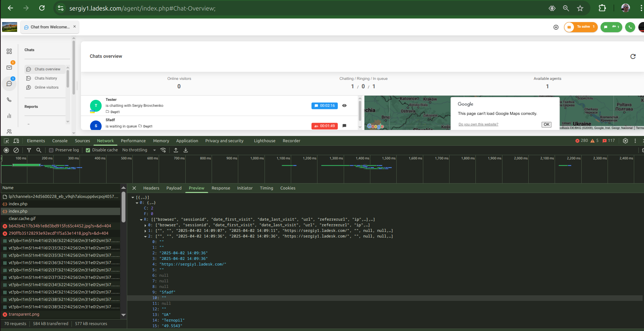Open the tickets envelope icon in sidebar

click(x=9, y=68)
